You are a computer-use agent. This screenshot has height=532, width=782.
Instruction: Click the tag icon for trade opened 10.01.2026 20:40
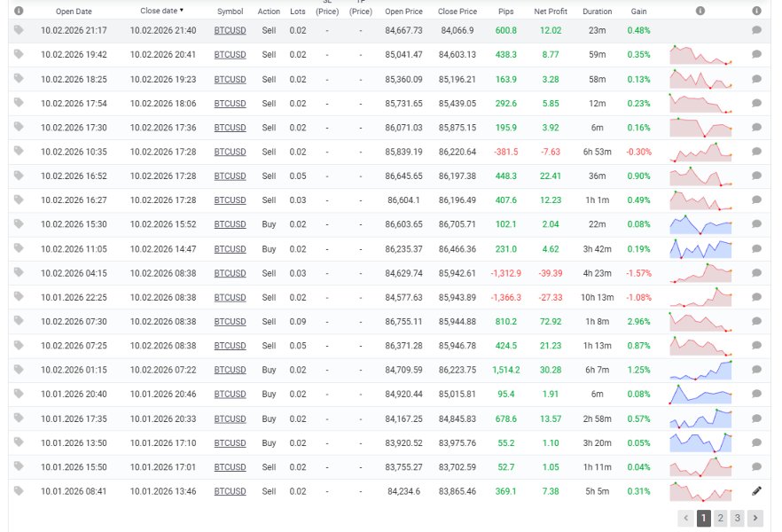pos(19,394)
